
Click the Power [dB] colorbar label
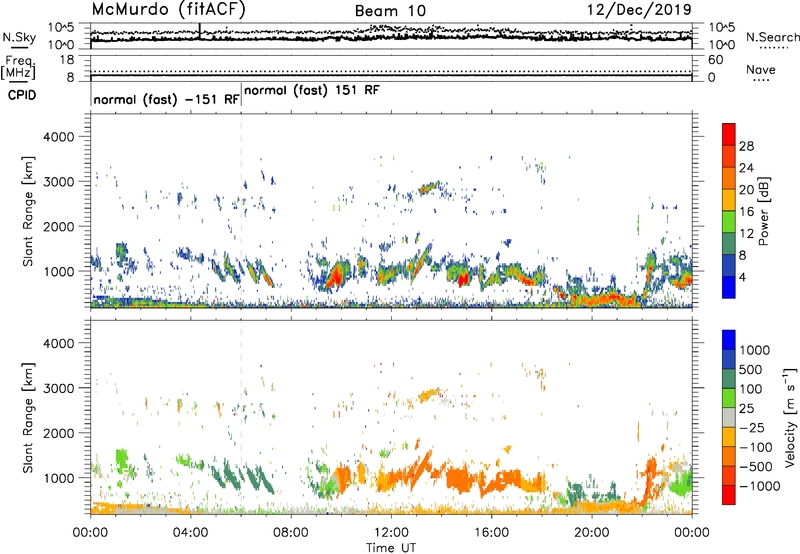click(x=764, y=211)
